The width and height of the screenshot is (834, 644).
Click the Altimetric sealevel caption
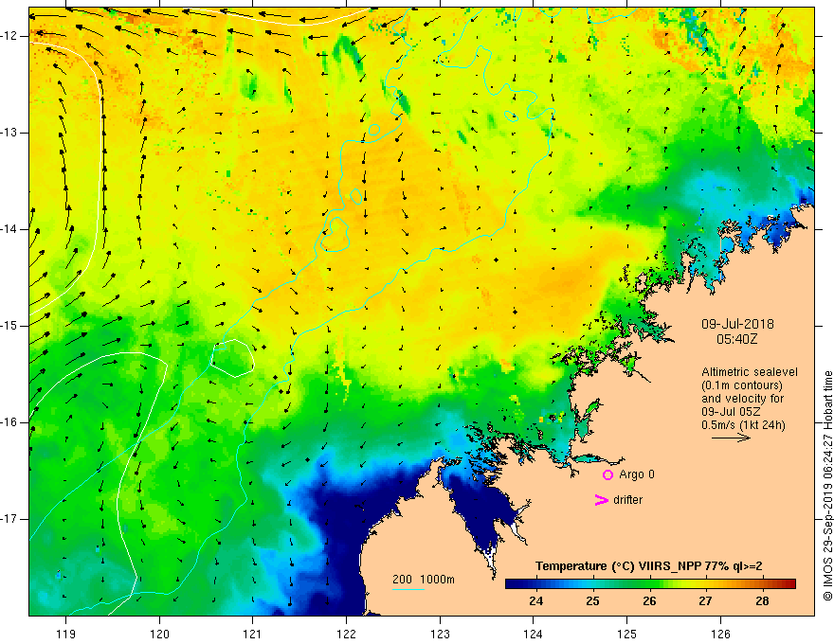tap(750, 372)
